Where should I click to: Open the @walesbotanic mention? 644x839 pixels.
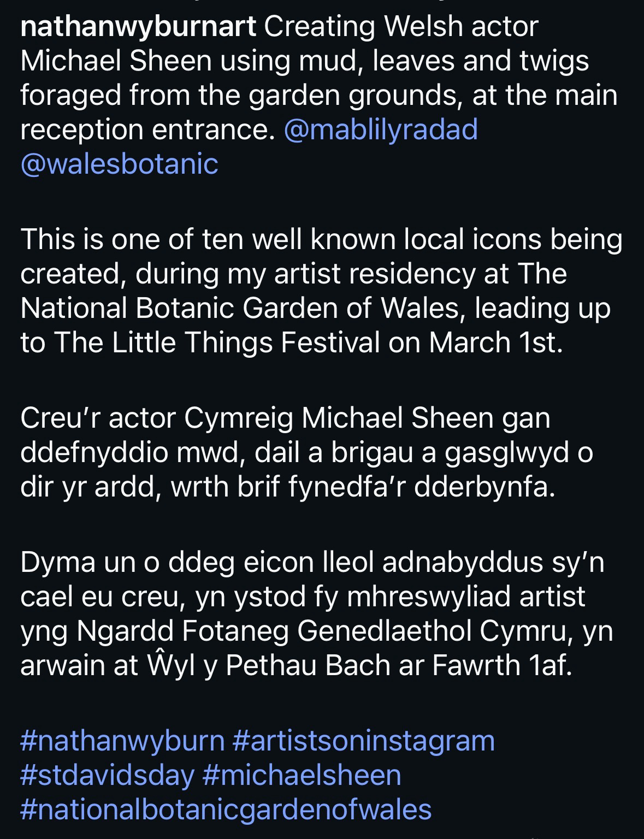pyautogui.click(x=119, y=163)
